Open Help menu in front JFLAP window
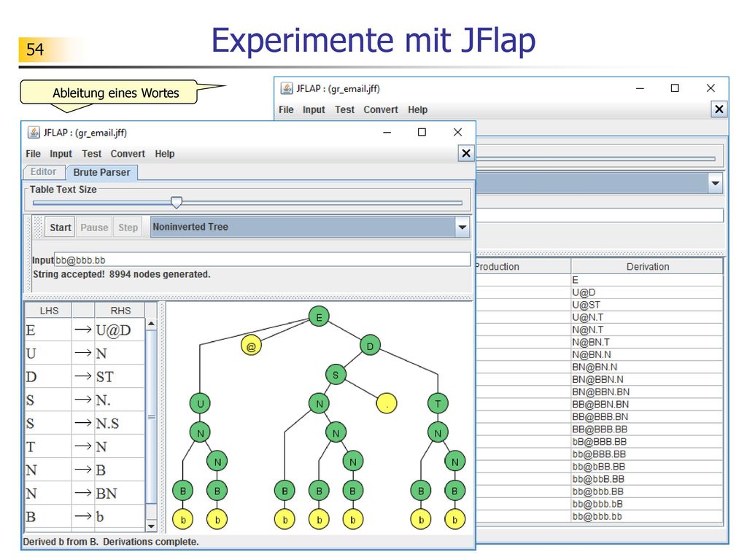Image resolution: width=747 pixels, height=560 pixels. pyautogui.click(x=164, y=154)
